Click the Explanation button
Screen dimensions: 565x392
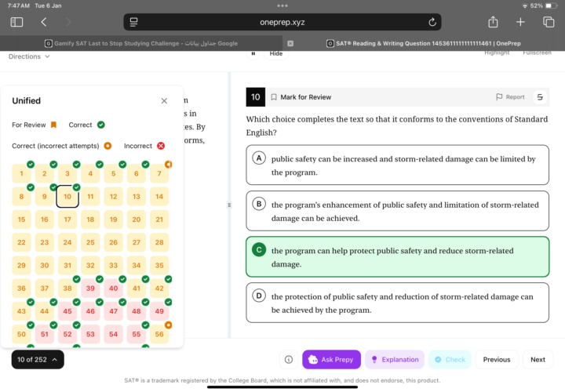point(394,360)
